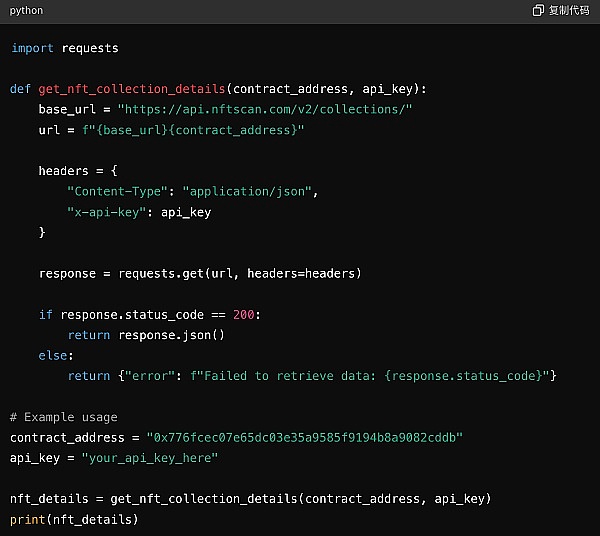
Task: Click the return response.json() statement
Action: click(x=146, y=335)
